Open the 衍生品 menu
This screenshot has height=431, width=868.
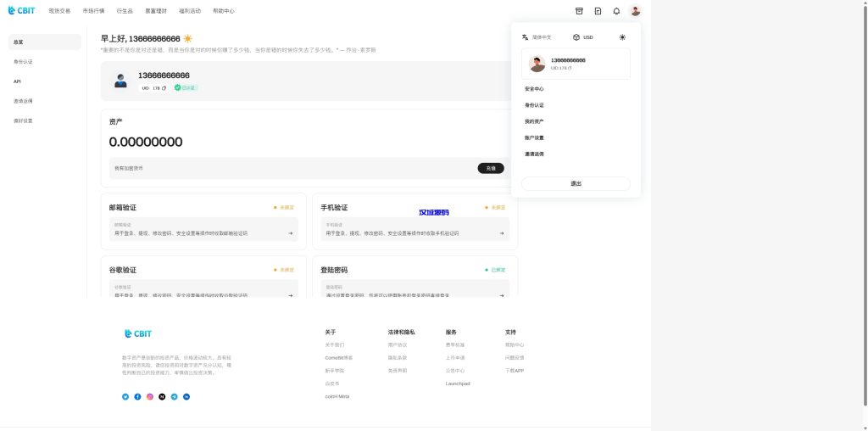pyautogui.click(x=125, y=11)
